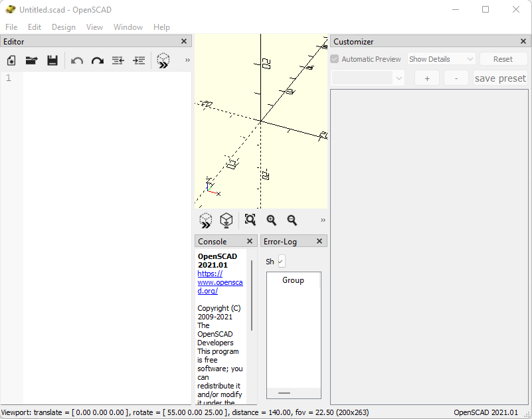Unindent the code with the Editor toolbar icon

pyautogui.click(x=118, y=60)
